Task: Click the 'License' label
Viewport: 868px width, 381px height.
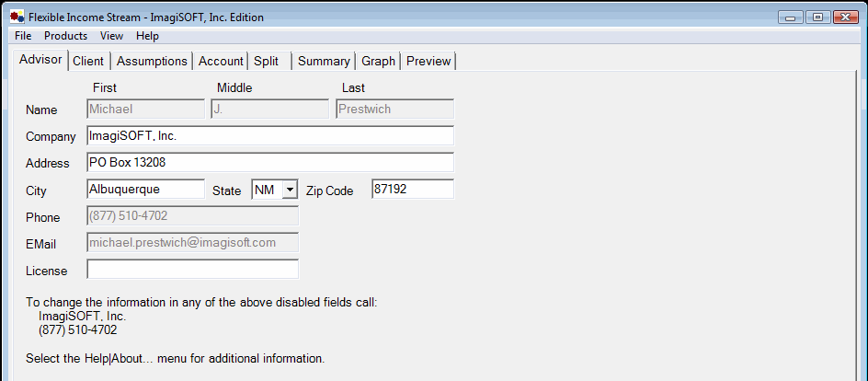Action: [x=47, y=271]
